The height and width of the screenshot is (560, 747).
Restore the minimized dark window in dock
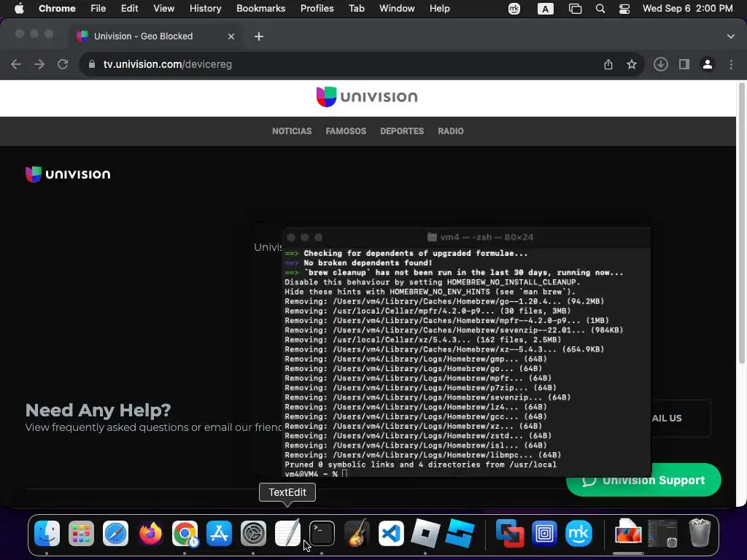(x=662, y=533)
